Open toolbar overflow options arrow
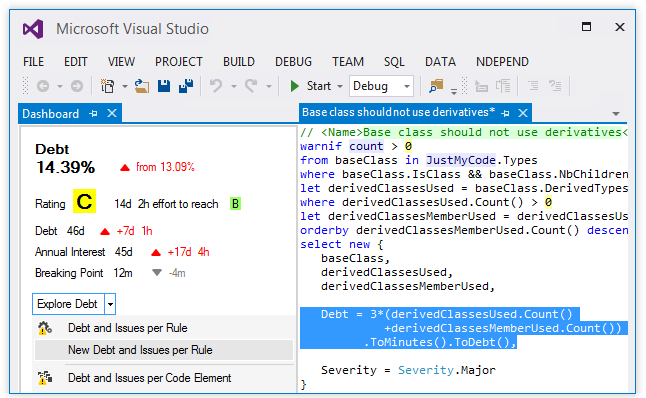 point(454,91)
